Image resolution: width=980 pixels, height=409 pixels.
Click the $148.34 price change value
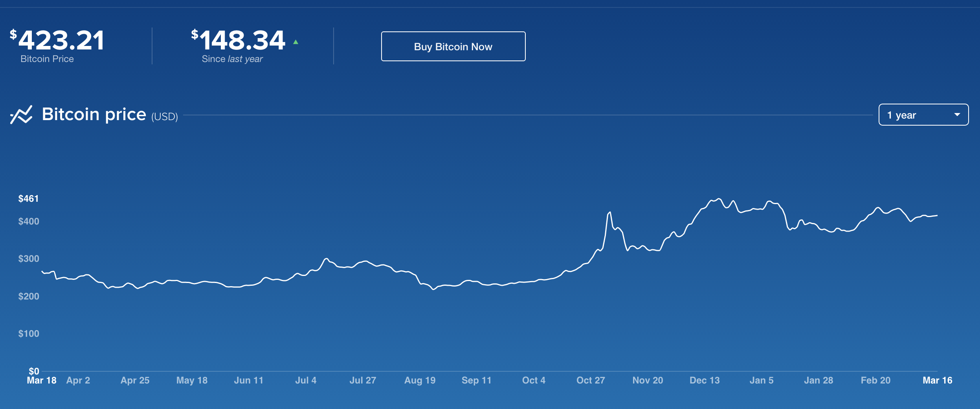[x=239, y=40]
